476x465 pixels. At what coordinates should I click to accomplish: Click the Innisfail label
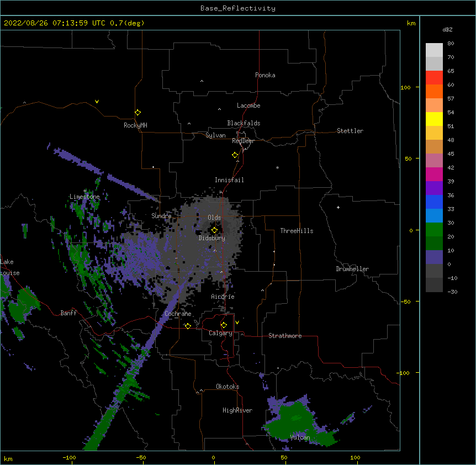[229, 180]
